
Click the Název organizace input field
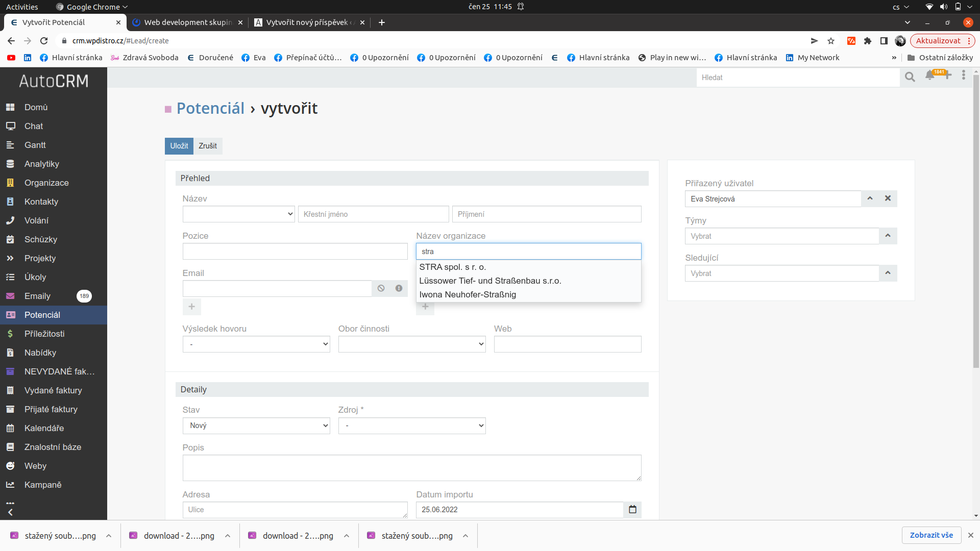point(528,251)
